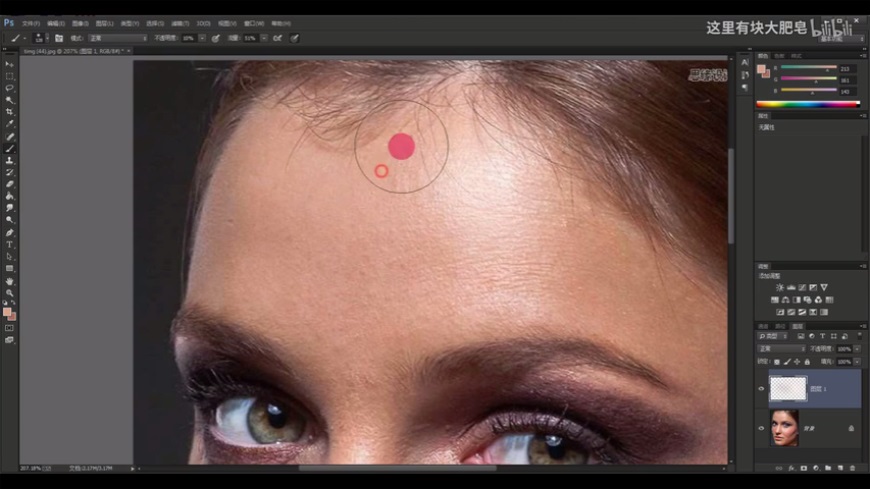
Task: Click the color spectrum bar in Color panel
Action: pos(807,103)
